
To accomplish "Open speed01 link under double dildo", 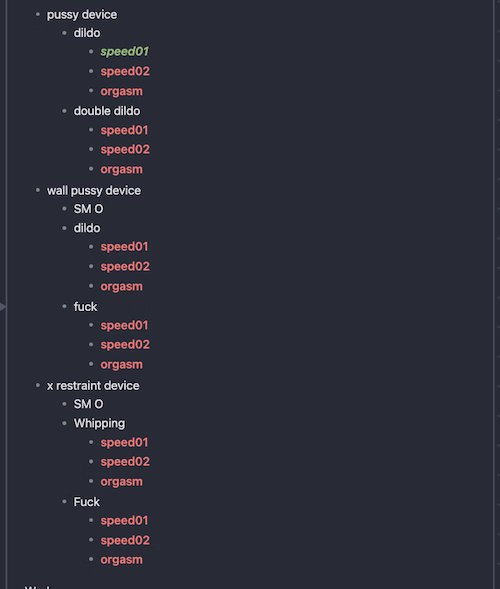I will tap(124, 130).
